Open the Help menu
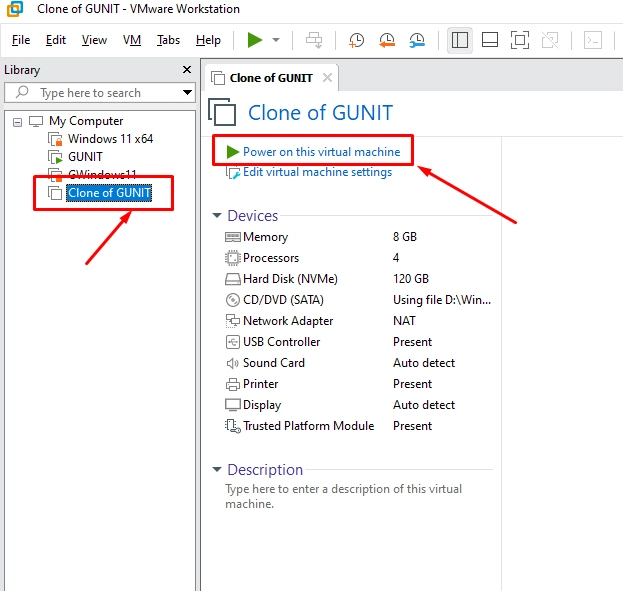The height and width of the screenshot is (591, 623). pyautogui.click(x=208, y=40)
